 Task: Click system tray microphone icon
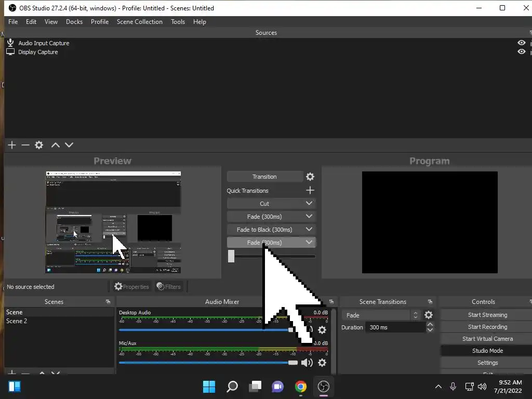pos(453,387)
